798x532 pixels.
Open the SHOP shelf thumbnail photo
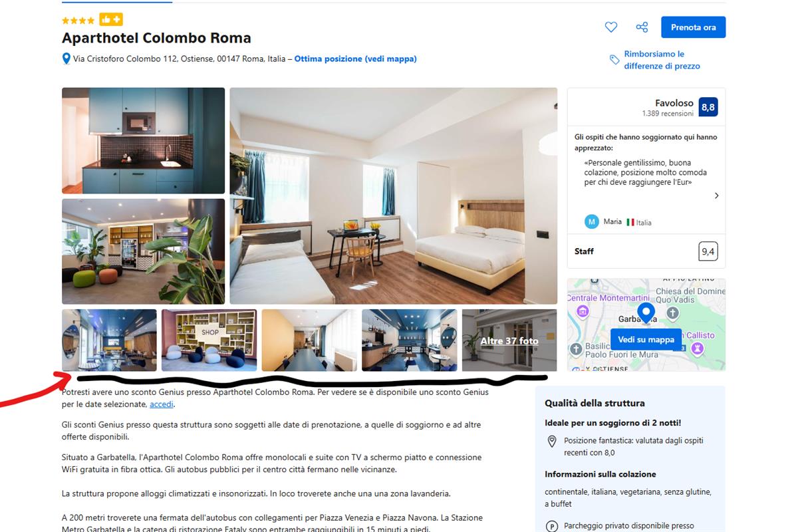[209, 340]
